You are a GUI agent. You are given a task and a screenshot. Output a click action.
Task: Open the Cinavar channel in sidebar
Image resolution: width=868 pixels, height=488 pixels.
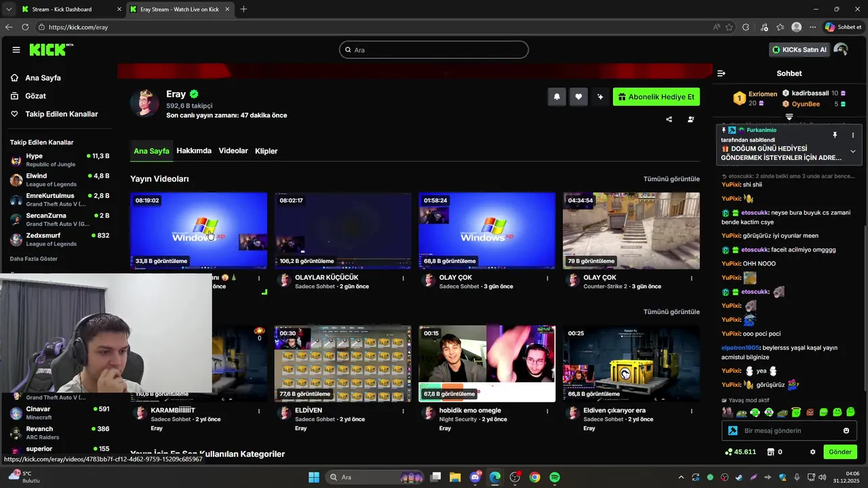60,413
